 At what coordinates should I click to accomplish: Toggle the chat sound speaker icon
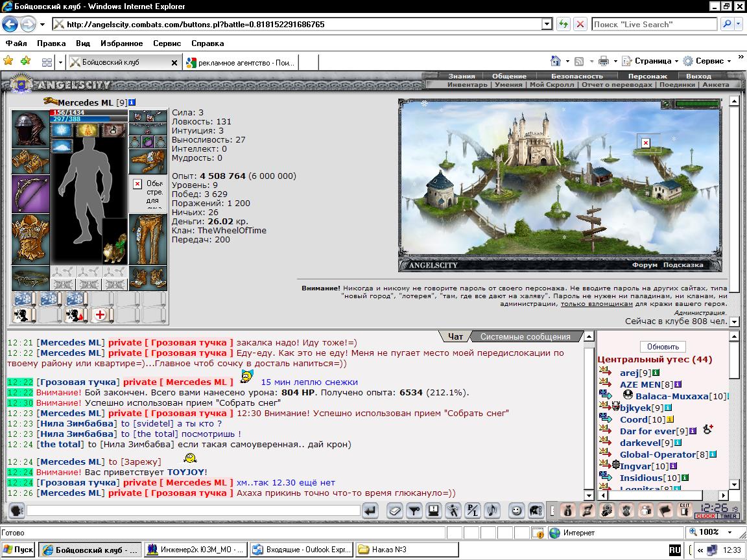click(x=492, y=511)
